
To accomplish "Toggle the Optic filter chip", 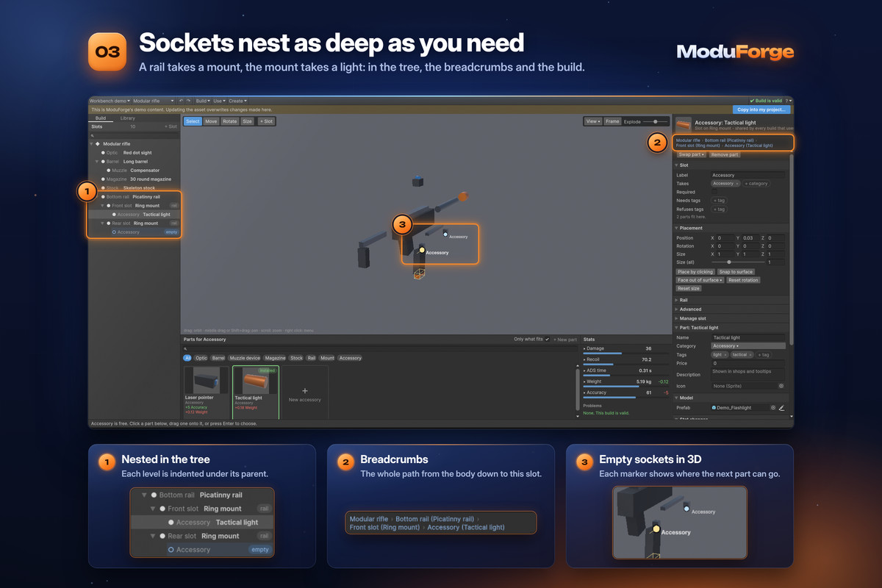I will (201, 358).
